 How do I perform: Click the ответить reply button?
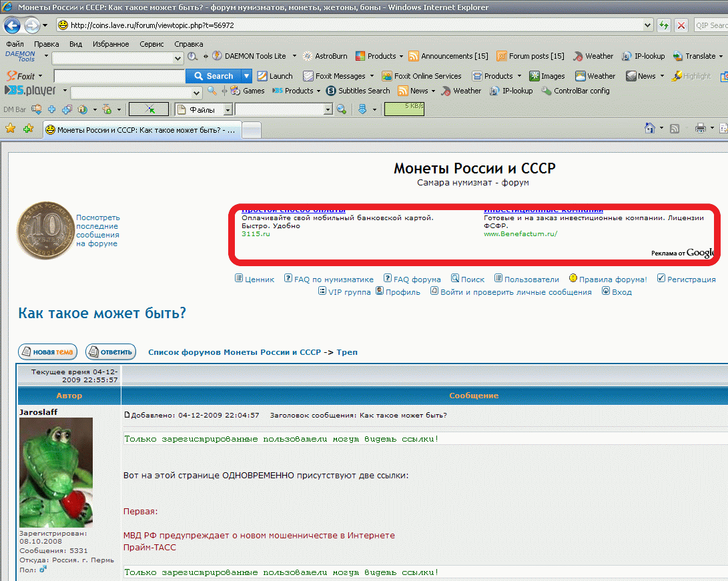point(111,352)
